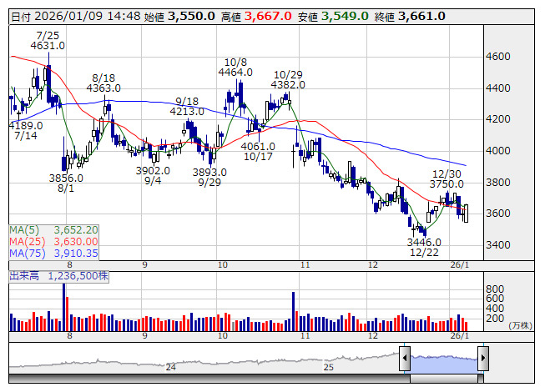Click the MA(75) legend label
Viewport: 545px width, 392px height.
[x=27, y=253]
